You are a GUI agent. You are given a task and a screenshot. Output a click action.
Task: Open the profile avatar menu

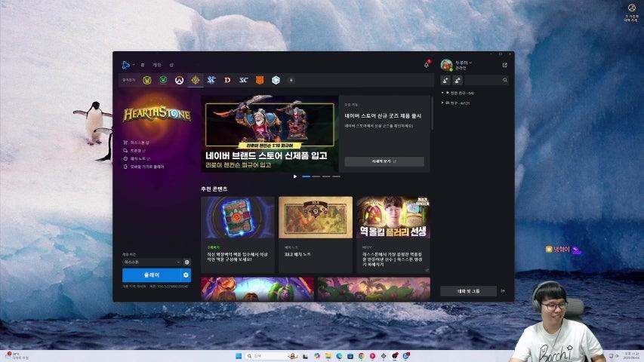(446, 65)
